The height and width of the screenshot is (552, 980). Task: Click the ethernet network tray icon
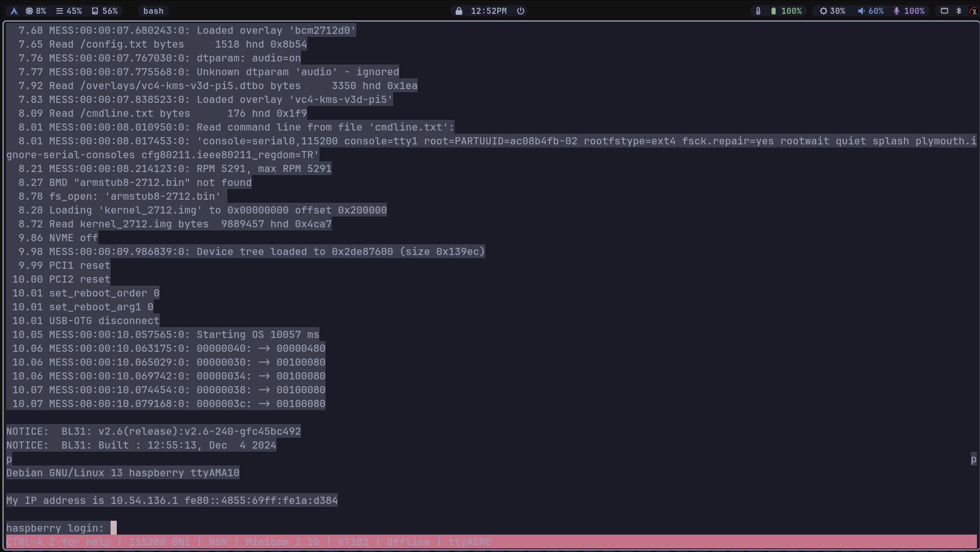(945, 11)
